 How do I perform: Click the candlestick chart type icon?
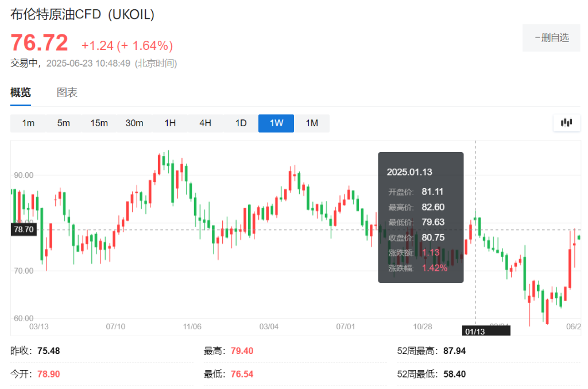pyautogui.click(x=566, y=122)
